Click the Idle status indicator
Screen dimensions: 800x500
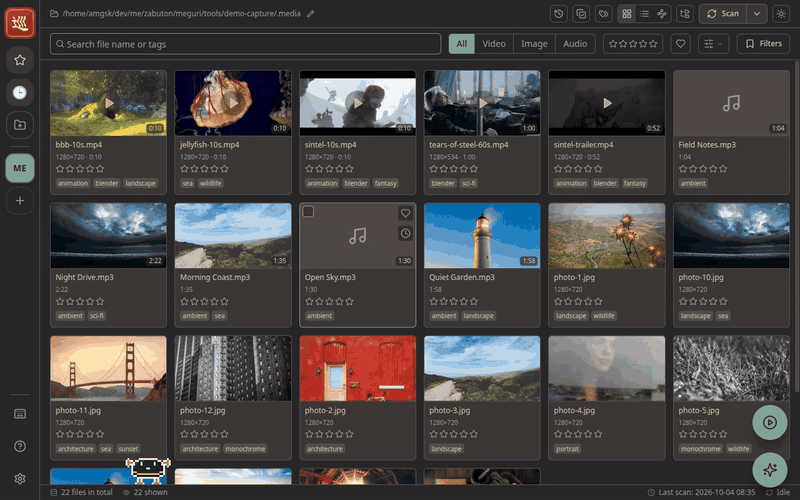pyautogui.click(x=778, y=492)
